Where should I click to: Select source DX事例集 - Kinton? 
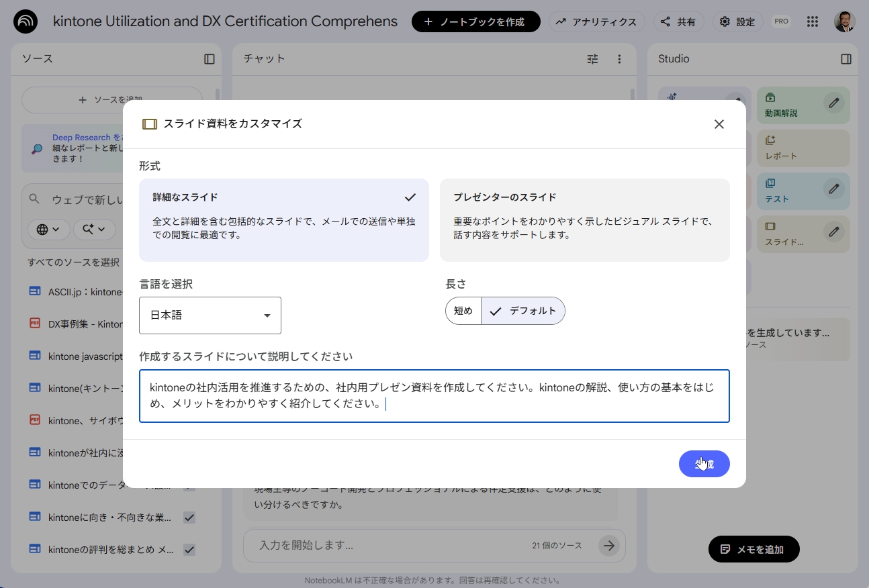point(85,324)
